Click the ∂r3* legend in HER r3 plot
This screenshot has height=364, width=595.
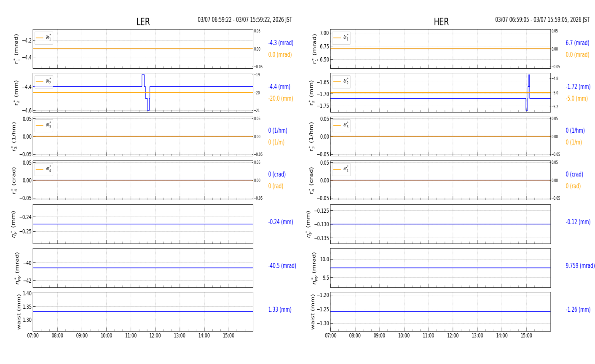[x=341, y=126]
